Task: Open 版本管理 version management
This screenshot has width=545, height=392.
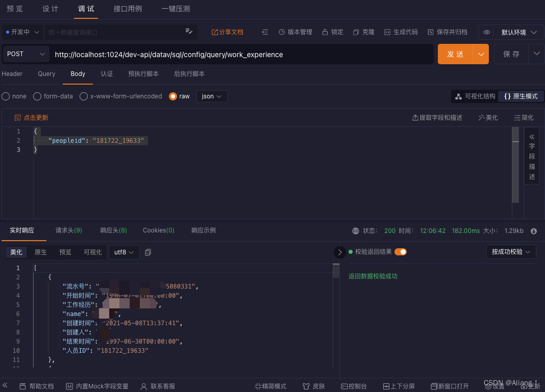Action: click(x=295, y=32)
